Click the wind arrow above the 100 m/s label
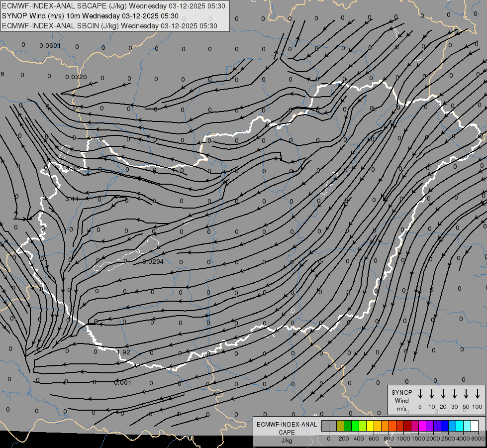487x448 pixels. click(478, 393)
